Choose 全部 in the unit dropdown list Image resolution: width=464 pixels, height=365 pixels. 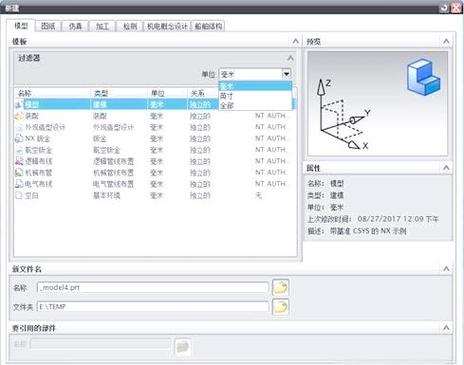point(255,105)
